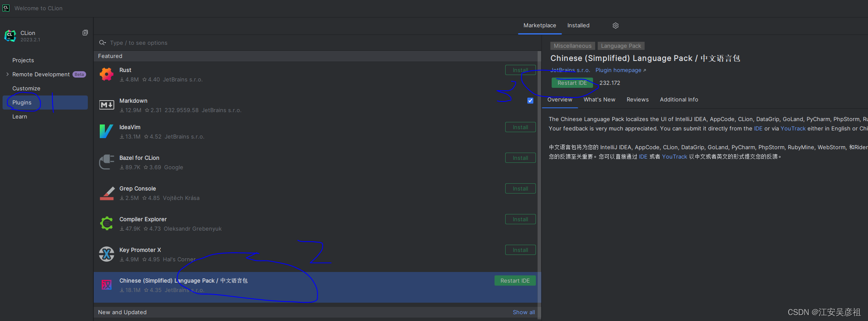Screen dimensions: 868x321
Task: Click the Language Pack tag
Action: point(621,46)
